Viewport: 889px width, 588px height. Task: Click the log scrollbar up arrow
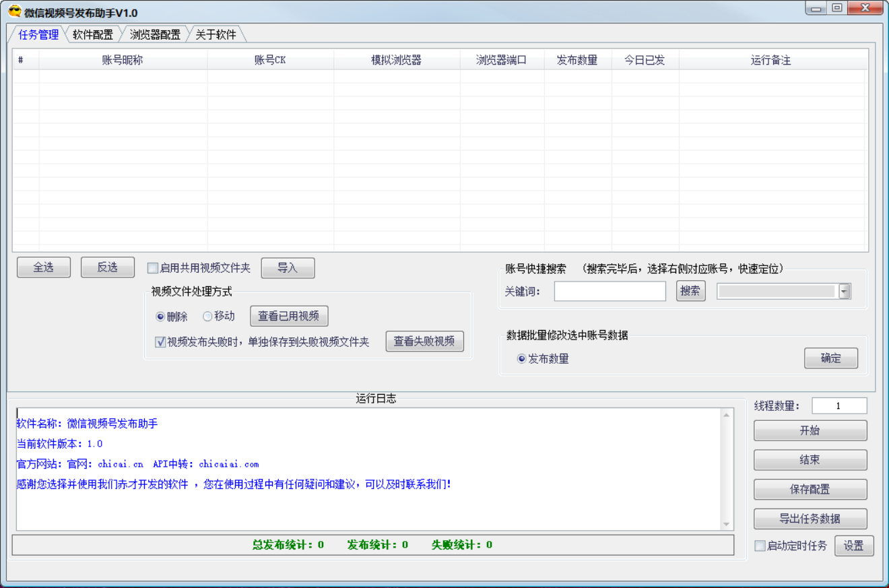pos(727,414)
